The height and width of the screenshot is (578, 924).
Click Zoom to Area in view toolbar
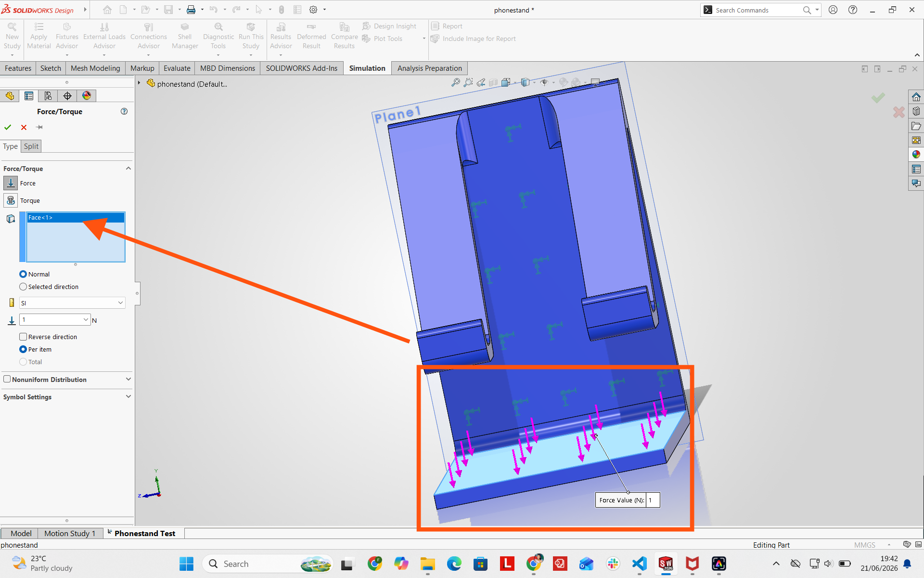pyautogui.click(x=468, y=82)
